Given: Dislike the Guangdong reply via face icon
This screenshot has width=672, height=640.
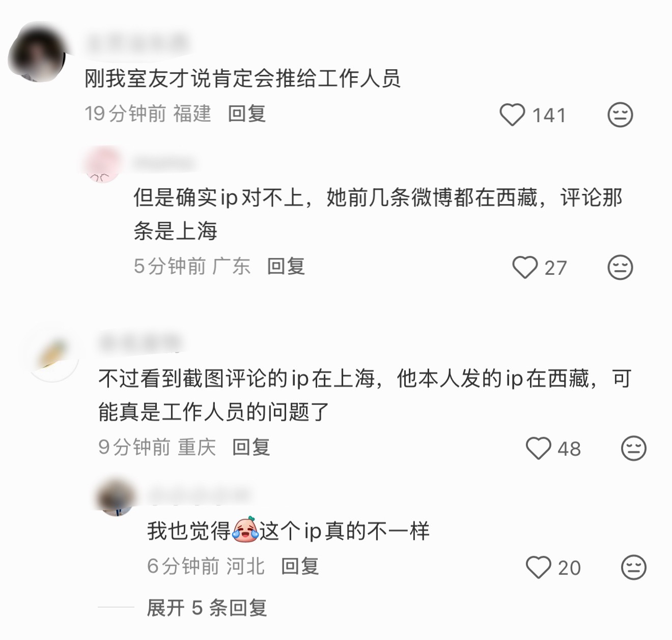Looking at the screenshot, I should (620, 268).
